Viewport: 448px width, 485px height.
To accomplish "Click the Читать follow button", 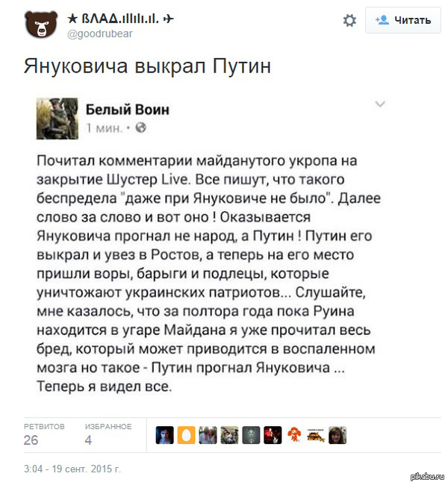I will pyautogui.click(x=403, y=20).
